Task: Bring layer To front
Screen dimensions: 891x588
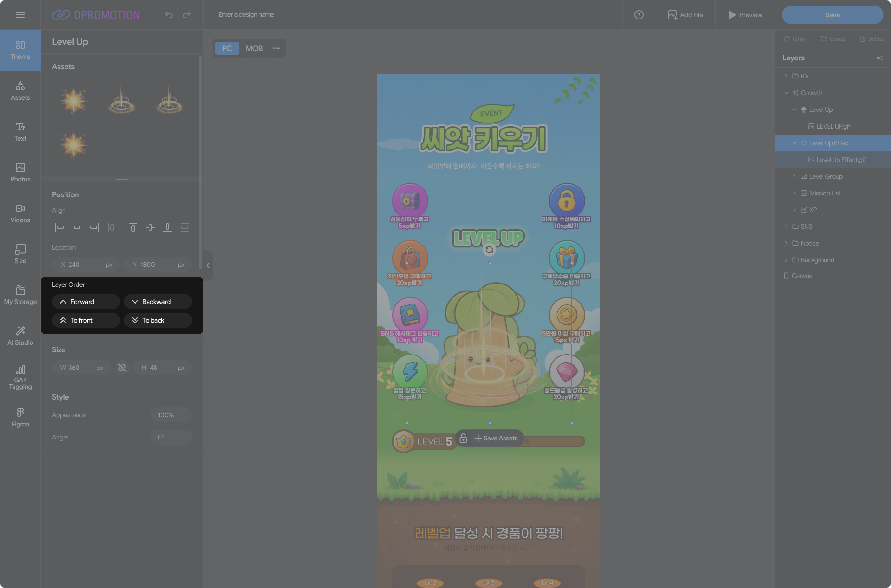Action: 86,320
